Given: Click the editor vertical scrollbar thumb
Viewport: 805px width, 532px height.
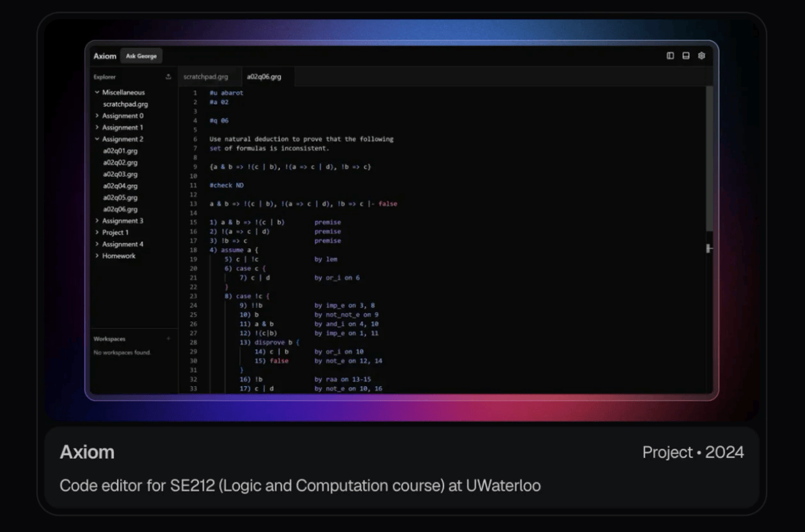Looking at the screenshot, I should (709, 159).
